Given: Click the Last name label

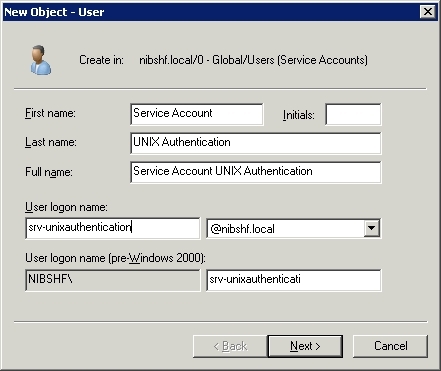Looking at the screenshot, I should point(51,142).
